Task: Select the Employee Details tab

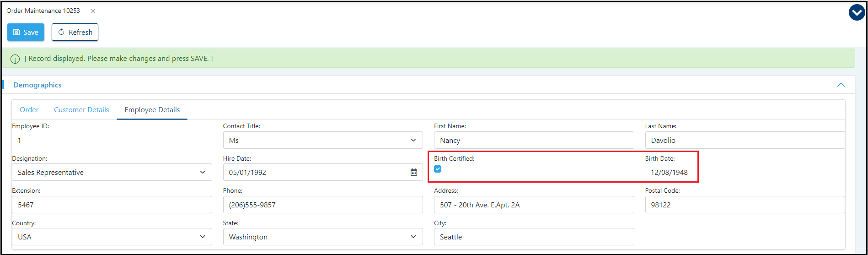Action: [152, 110]
